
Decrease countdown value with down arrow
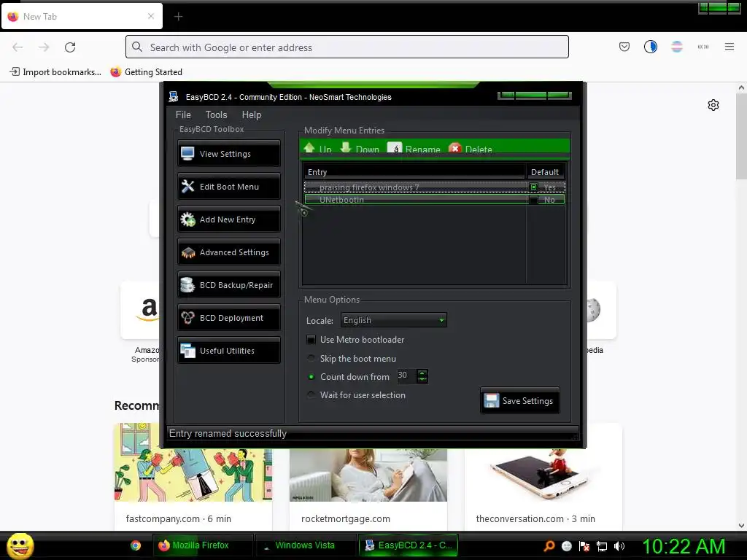pyautogui.click(x=422, y=379)
